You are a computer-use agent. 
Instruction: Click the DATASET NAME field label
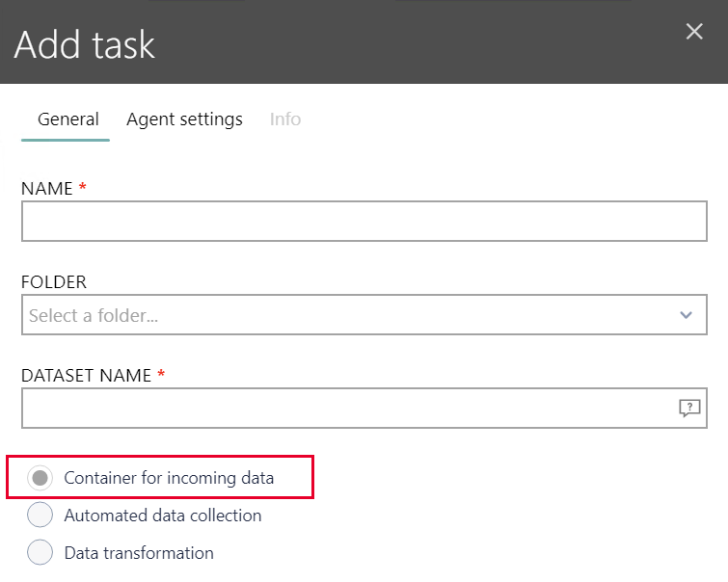pos(87,376)
